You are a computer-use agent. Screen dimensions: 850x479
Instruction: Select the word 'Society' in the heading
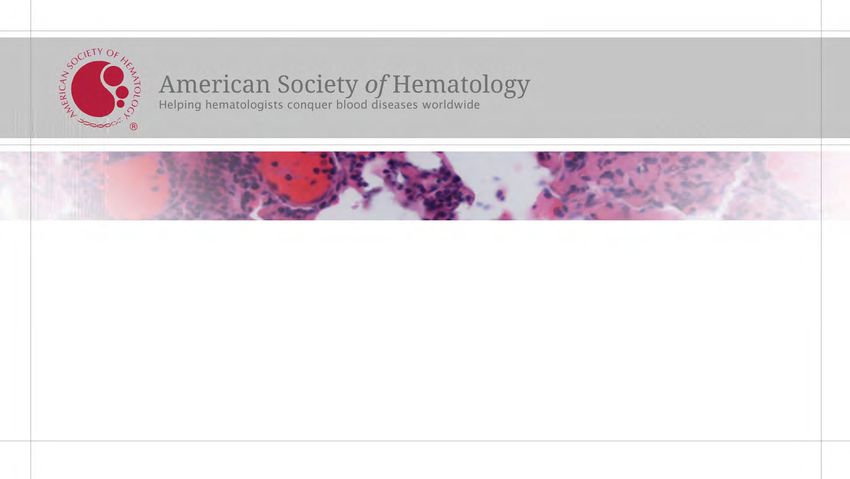click(318, 85)
